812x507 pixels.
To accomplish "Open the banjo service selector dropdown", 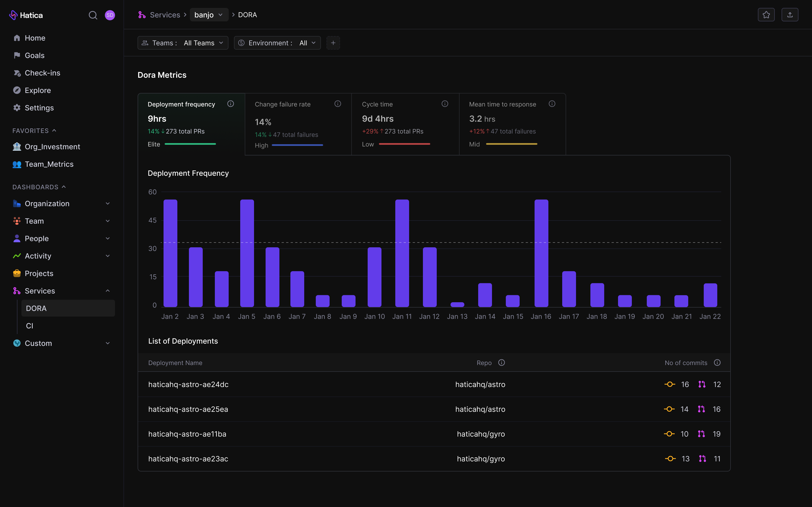I will (x=209, y=15).
